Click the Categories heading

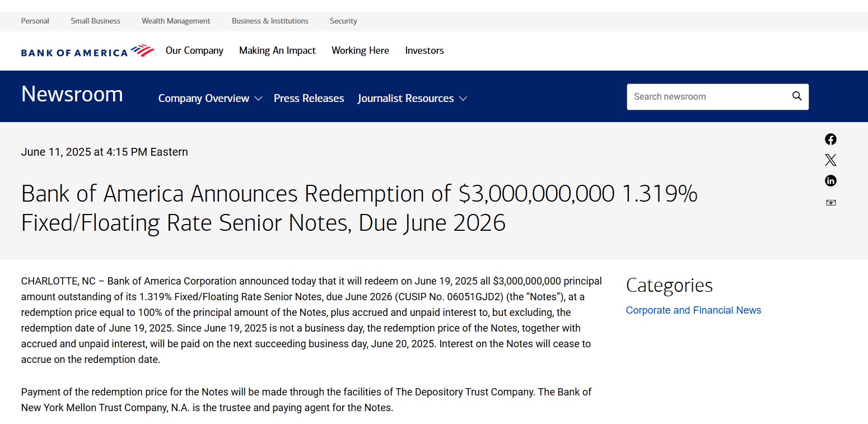point(669,285)
